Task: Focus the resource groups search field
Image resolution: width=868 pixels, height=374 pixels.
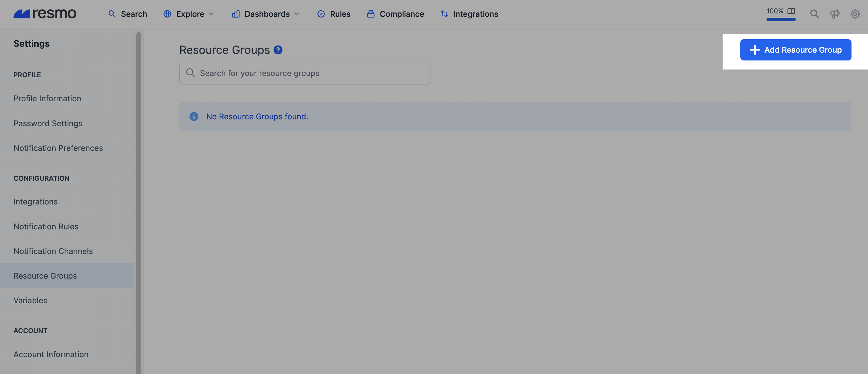Action: point(304,73)
